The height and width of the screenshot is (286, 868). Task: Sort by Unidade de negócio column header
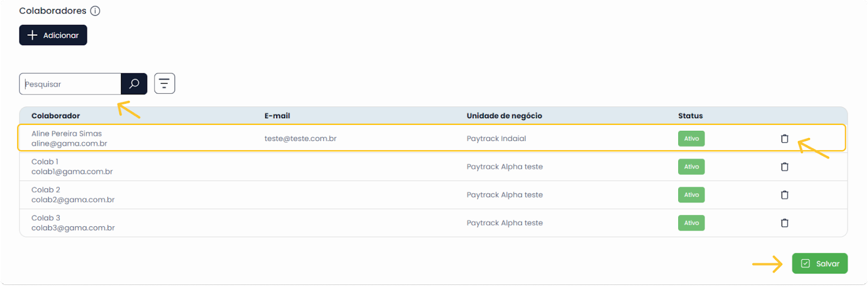point(505,116)
